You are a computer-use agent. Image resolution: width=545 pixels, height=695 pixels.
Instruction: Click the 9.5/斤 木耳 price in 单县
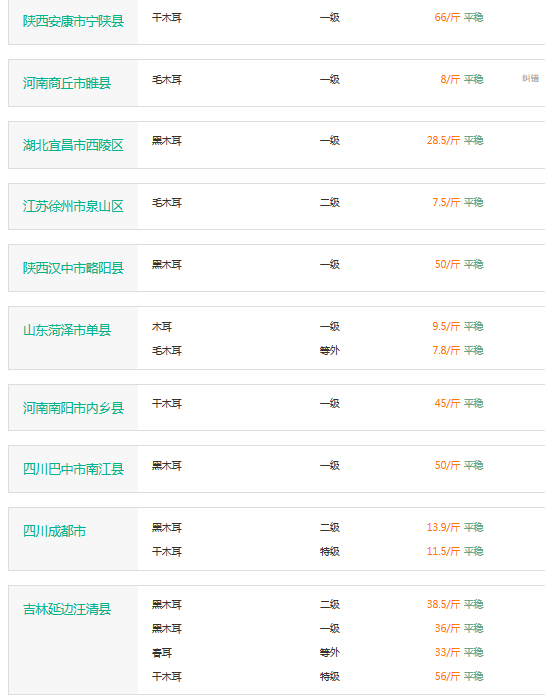pos(446,327)
